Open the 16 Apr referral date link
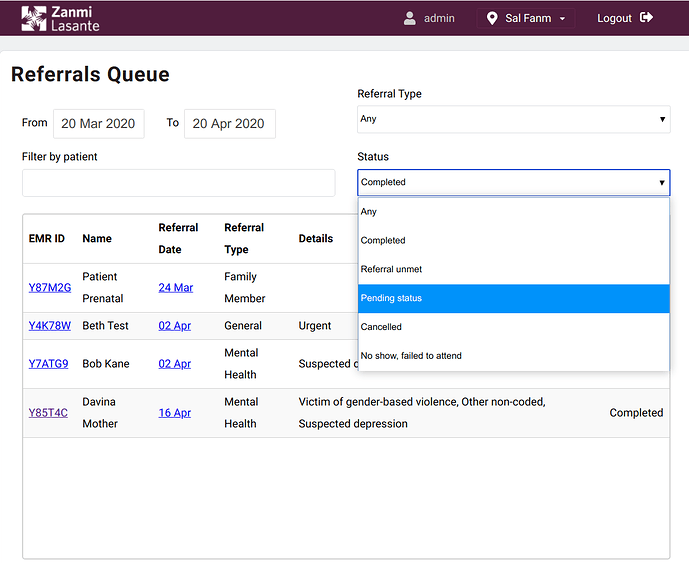Image resolution: width=689 pixels, height=563 pixels. [174, 413]
